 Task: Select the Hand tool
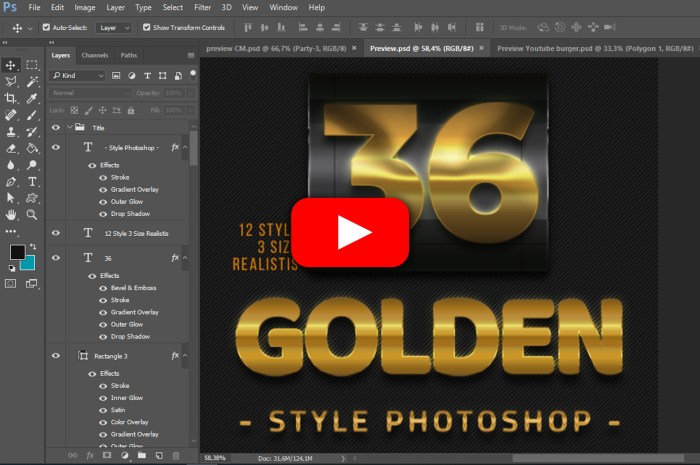point(11,215)
